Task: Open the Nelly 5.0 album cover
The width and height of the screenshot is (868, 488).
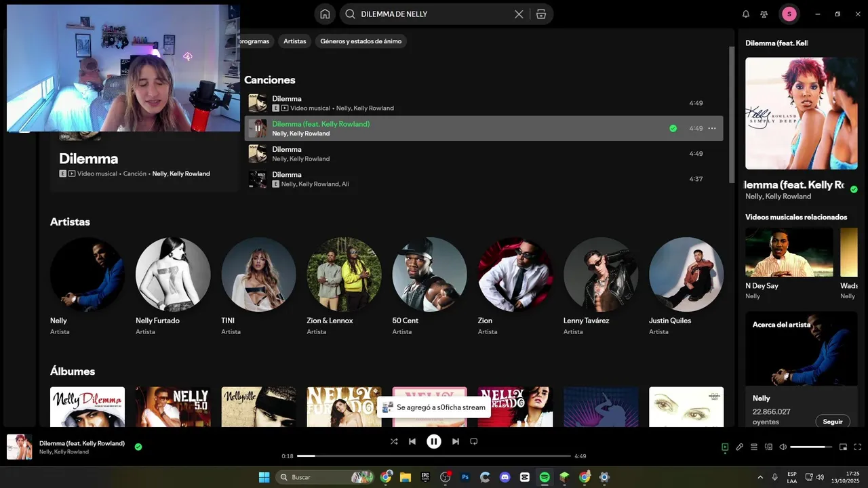Action: tap(173, 407)
